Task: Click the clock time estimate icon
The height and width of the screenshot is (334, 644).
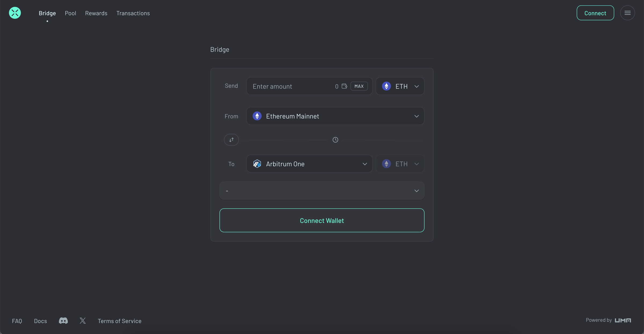Action: (335, 140)
